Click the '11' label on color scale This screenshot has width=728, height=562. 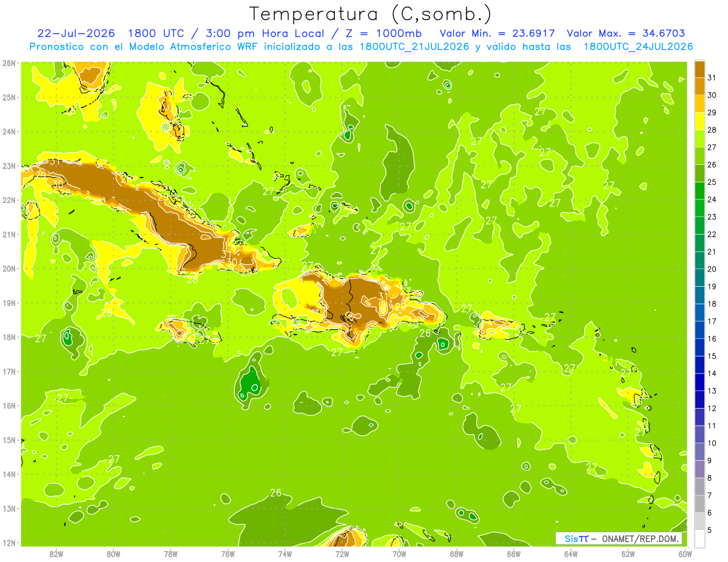coord(712,426)
